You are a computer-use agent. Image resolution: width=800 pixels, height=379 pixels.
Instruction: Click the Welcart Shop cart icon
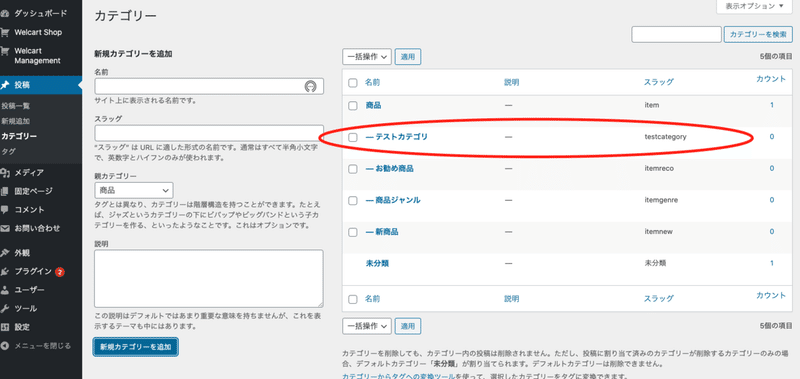click(x=5, y=32)
